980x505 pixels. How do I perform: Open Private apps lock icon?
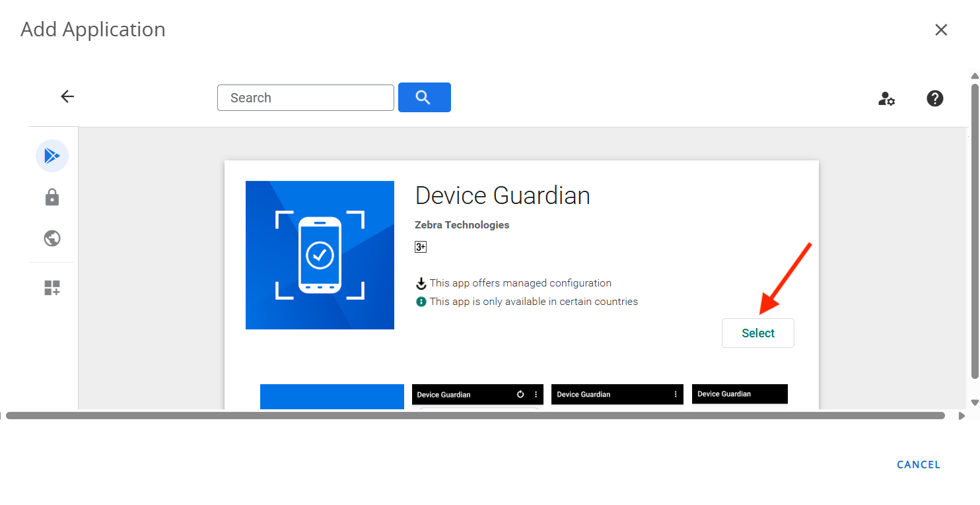tap(52, 197)
